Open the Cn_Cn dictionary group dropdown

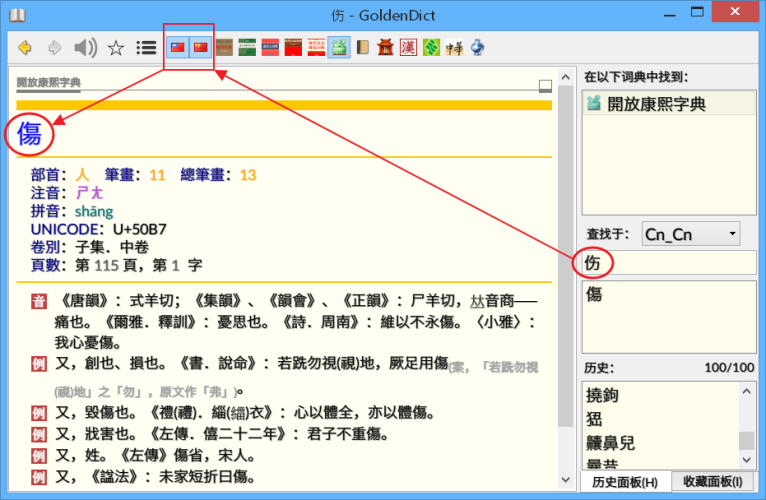(x=691, y=234)
